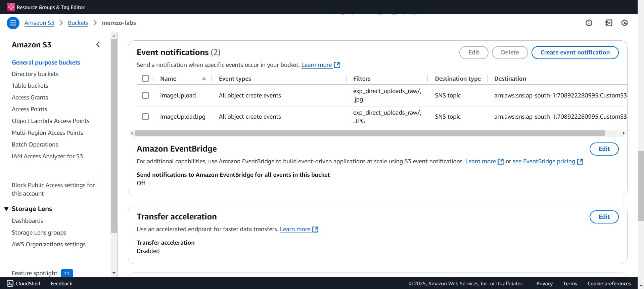Select the imageUpload notification checkbox
The width and height of the screenshot is (644, 289).
click(145, 95)
